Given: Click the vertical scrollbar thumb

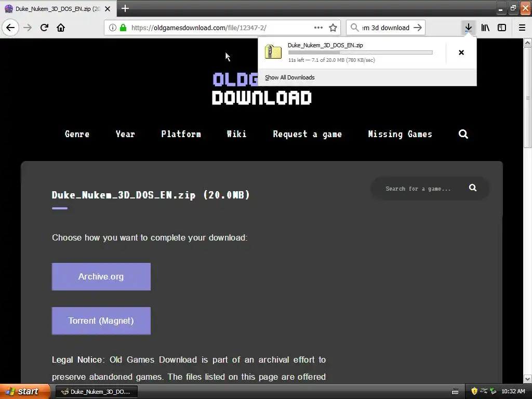Looking at the screenshot, I should click(527, 97).
